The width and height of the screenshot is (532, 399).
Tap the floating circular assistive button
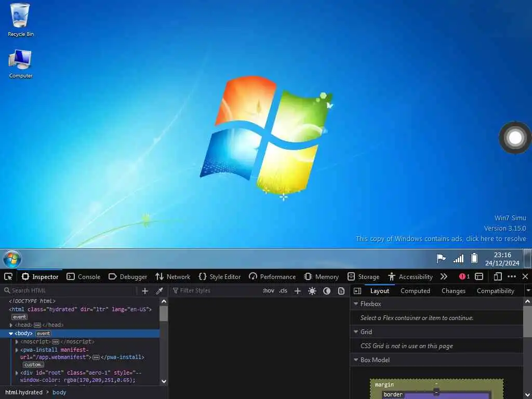coord(515,138)
